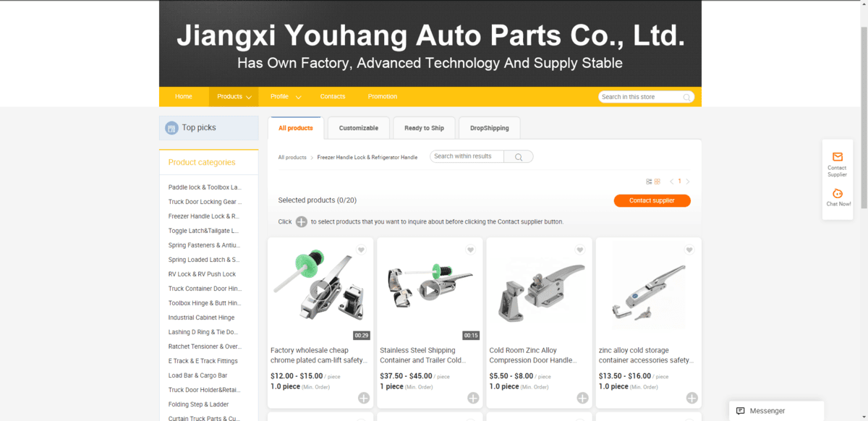The width and height of the screenshot is (868, 421).
Task: Favorite the Cold Room Zinc Alloy handle
Action: 579,250
